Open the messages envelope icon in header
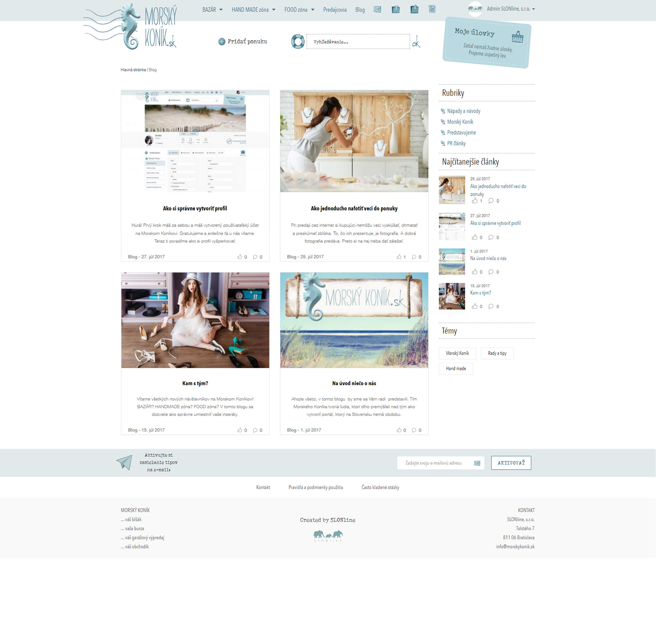The height and width of the screenshot is (644, 656). (x=377, y=9)
